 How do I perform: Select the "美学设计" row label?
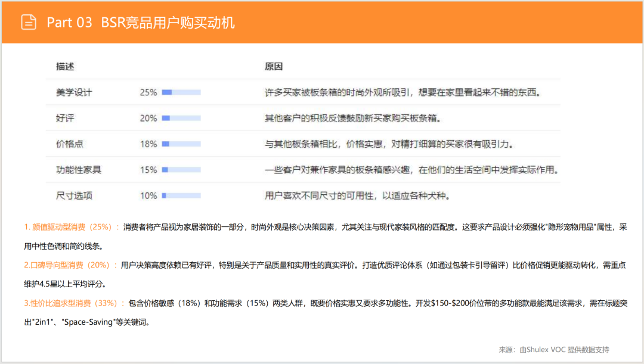click(74, 92)
